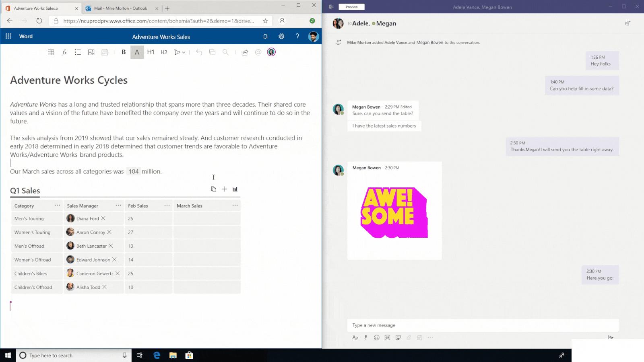Remove Edward Johnson from the table
644x362 pixels.
point(114,259)
